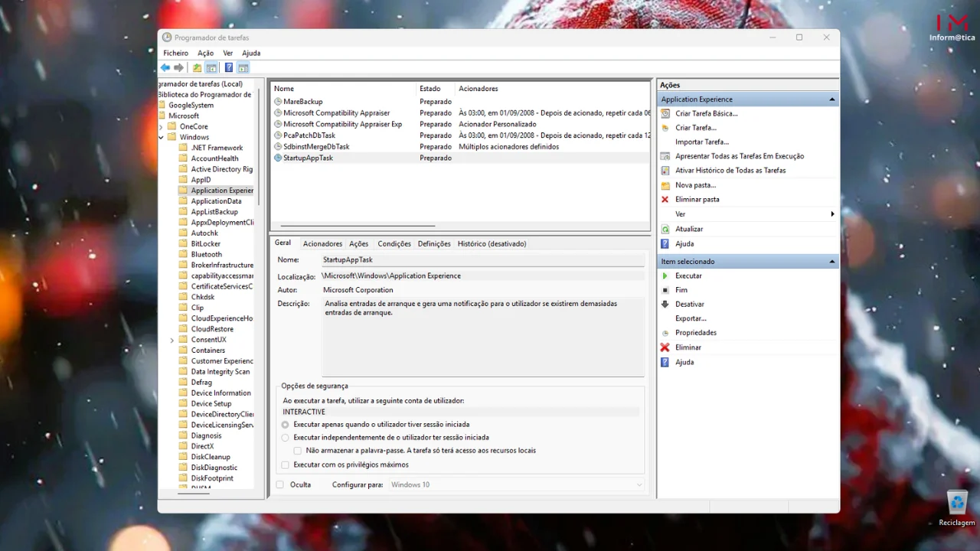Viewport: 980px width, 551px height.
Task: Click the red X beside Eliminar
Action: click(x=665, y=347)
